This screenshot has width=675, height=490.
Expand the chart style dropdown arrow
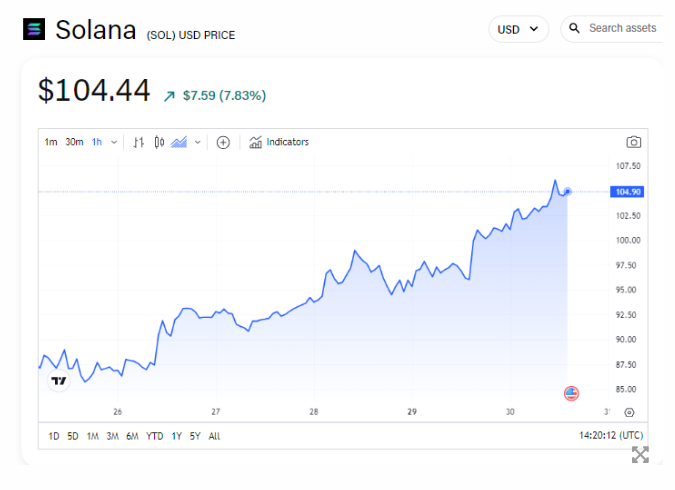[x=198, y=142]
